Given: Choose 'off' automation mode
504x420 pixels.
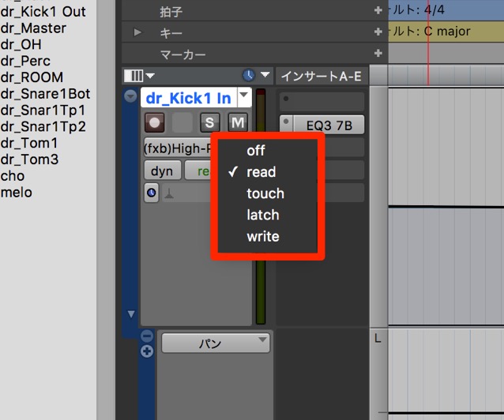Looking at the screenshot, I should tap(256, 150).
